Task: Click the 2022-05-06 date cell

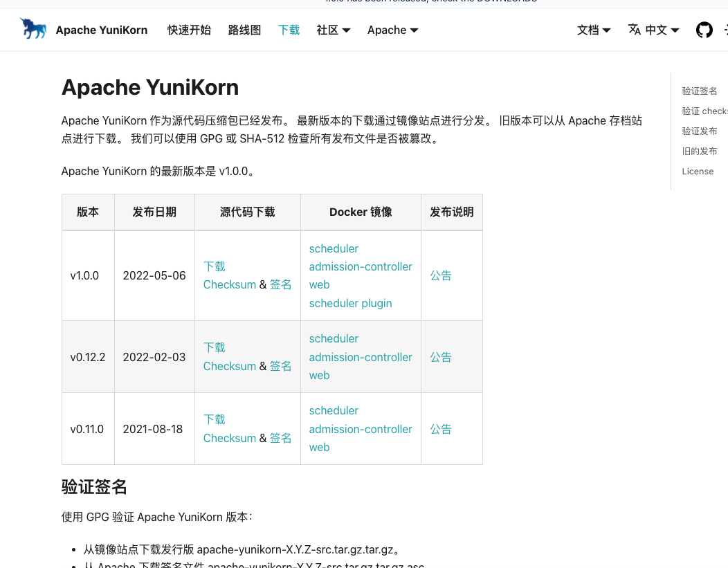Action: click(154, 275)
